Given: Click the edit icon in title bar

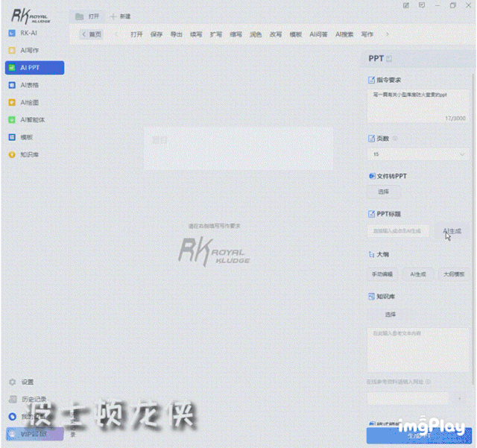Looking at the screenshot, I should (x=406, y=5).
